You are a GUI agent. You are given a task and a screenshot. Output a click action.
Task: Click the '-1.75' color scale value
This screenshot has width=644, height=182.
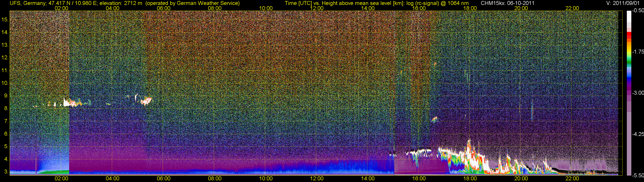pyautogui.click(x=638, y=52)
